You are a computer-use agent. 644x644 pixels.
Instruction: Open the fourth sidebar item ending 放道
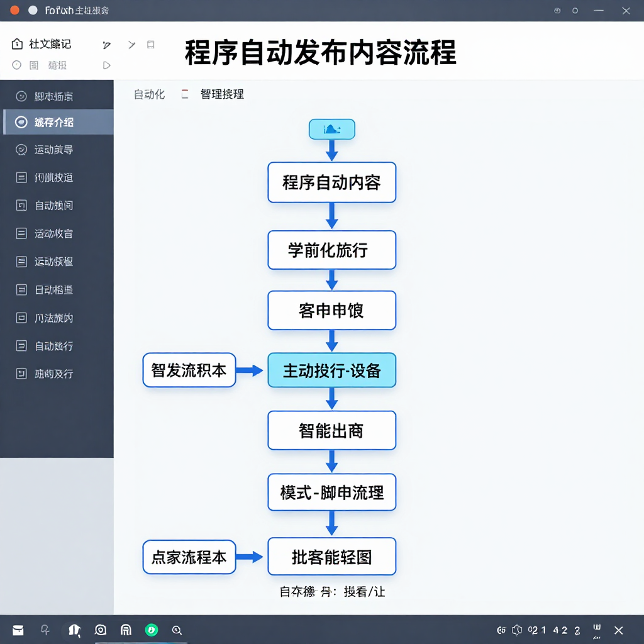[x=58, y=177]
